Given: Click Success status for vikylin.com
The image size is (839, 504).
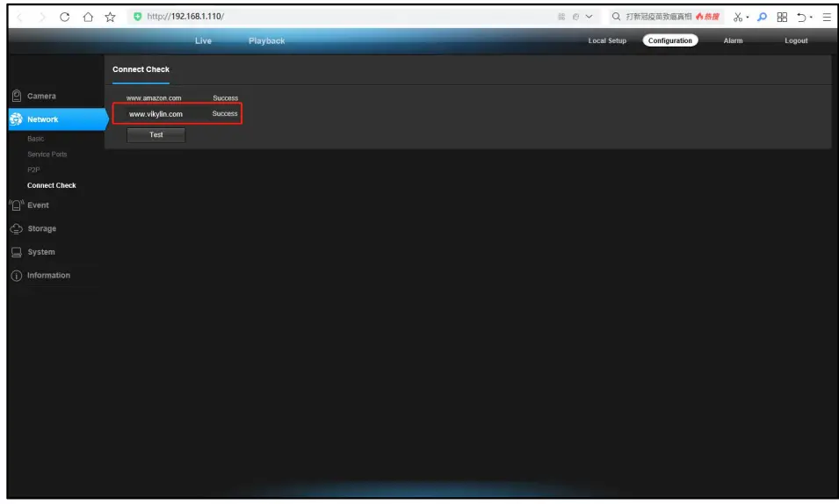Looking at the screenshot, I should (x=225, y=113).
